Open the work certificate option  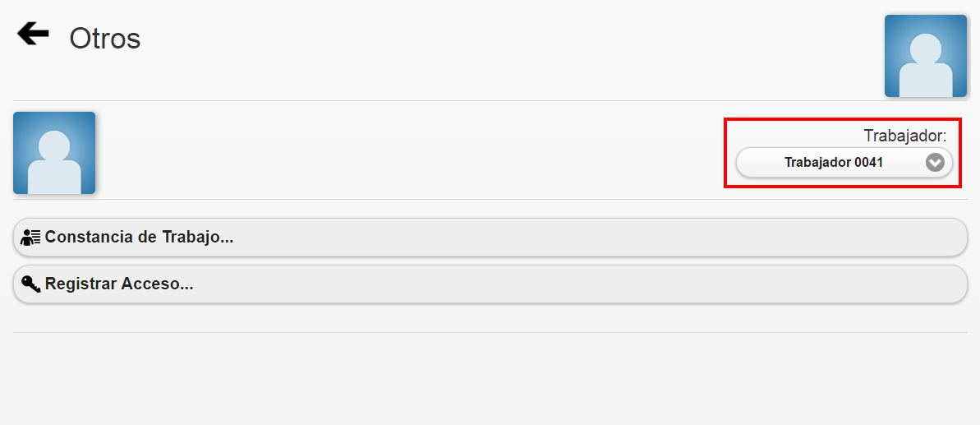(x=490, y=238)
